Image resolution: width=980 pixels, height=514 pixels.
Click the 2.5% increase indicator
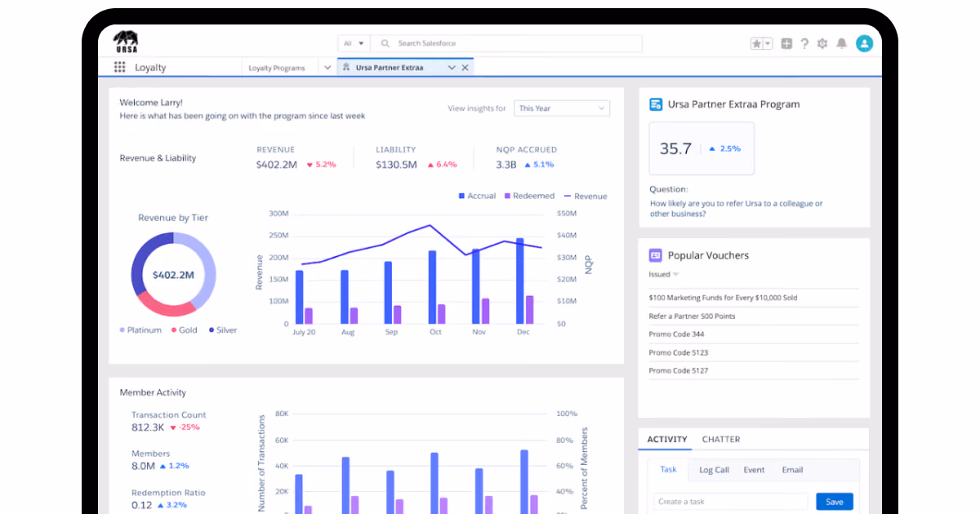(725, 148)
